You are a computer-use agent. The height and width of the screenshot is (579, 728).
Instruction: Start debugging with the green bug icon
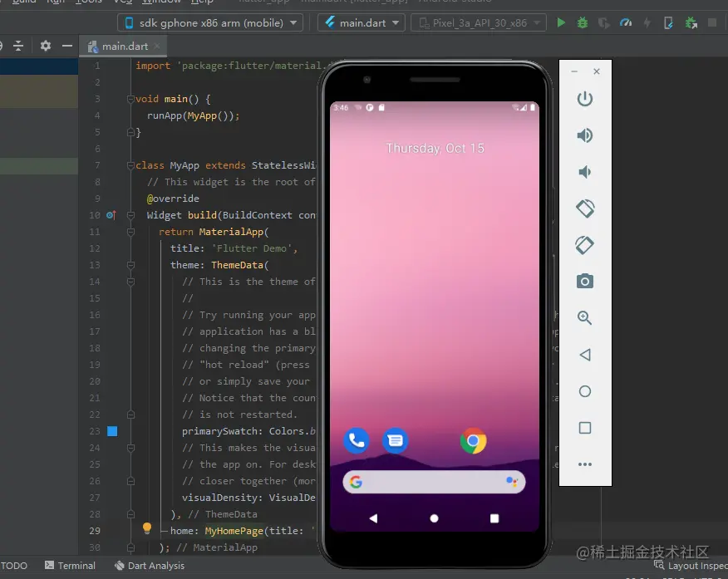(583, 23)
